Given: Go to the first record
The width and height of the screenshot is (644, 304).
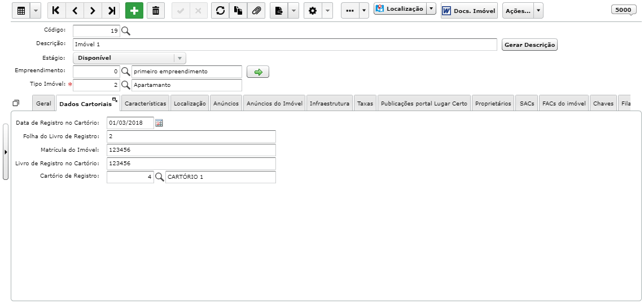Looking at the screenshot, I should click(x=56, y=11).
